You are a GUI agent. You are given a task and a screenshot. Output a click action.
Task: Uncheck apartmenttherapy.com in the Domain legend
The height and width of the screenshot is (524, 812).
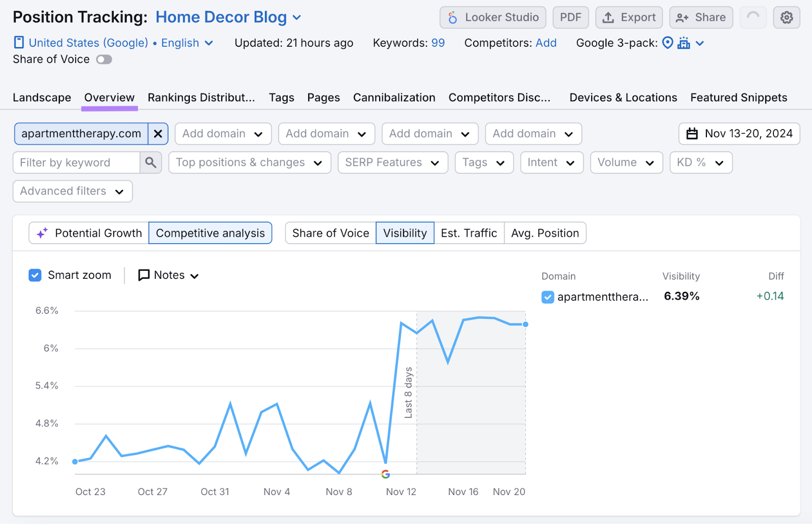click(547, 297)
